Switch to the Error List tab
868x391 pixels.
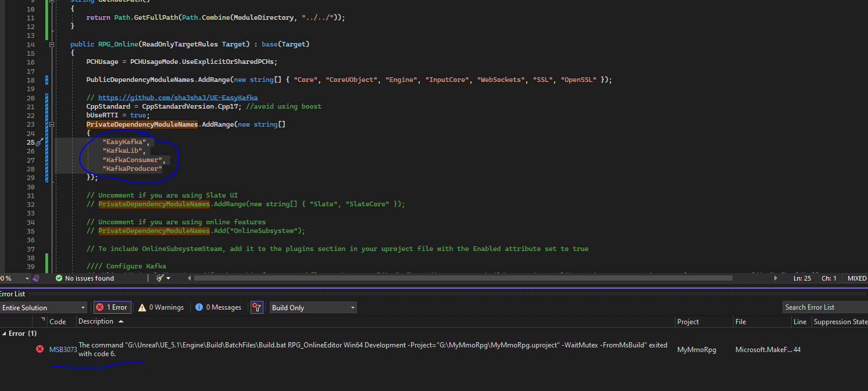tap(13, 293)
